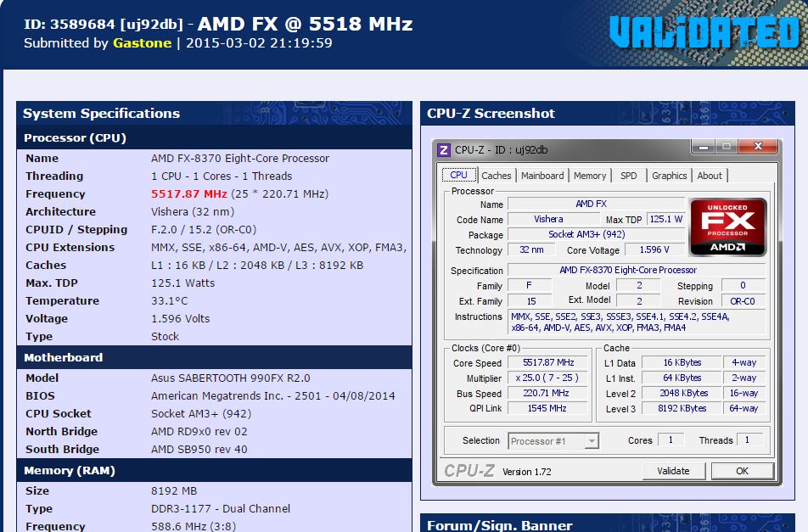Click the Cores count field
This screenshot has height=532, width=808.
671,440
